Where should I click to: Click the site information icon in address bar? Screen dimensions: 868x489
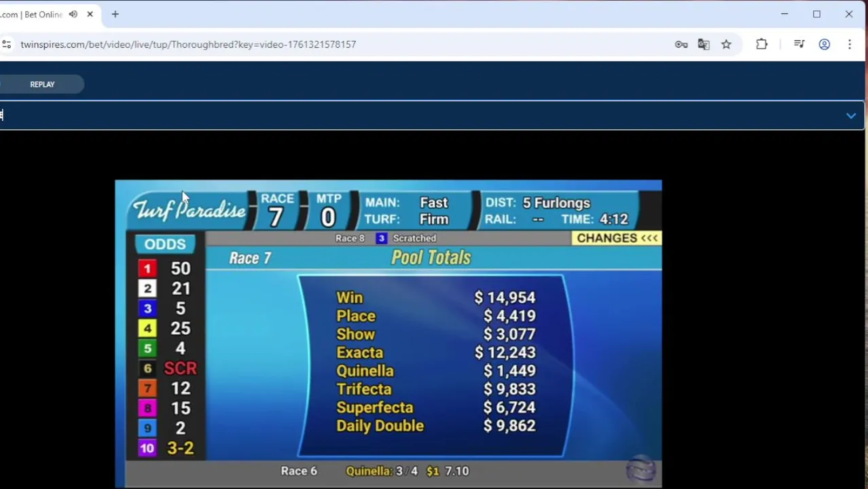tap(6, 44)
